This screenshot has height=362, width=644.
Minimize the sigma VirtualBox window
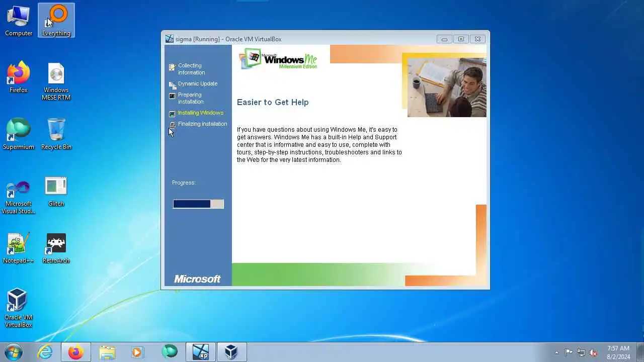(444, 39)
